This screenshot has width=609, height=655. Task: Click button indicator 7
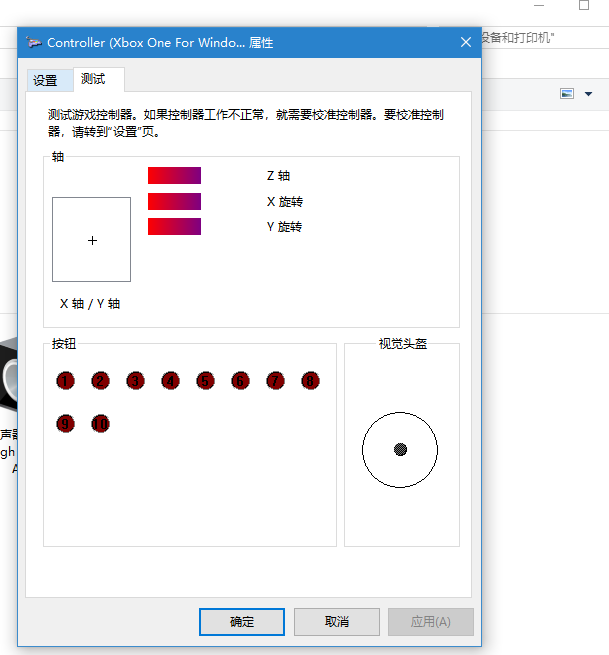[x=275, y=381]
